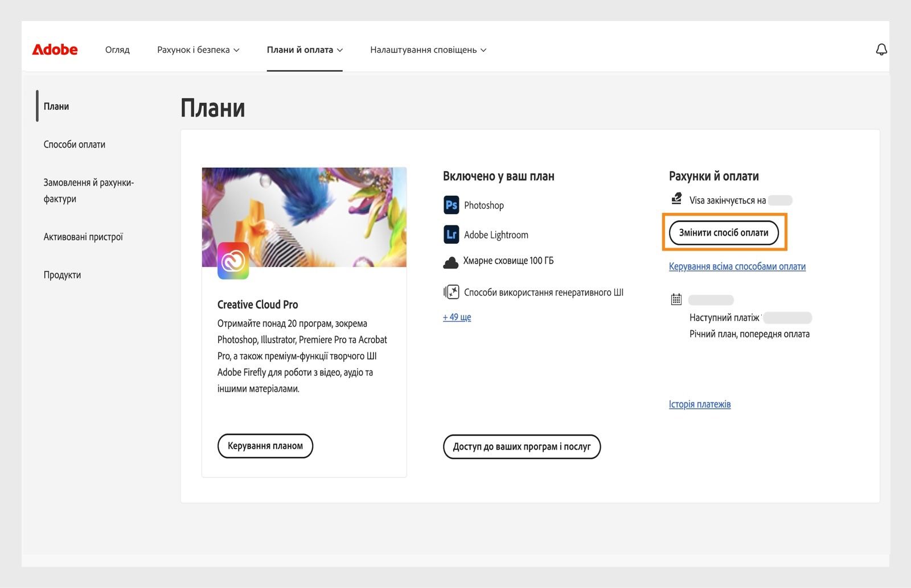Click the Хмарне сховище 100 ГБ text
This screenshot has height=588, width=911.
[508, 261]
